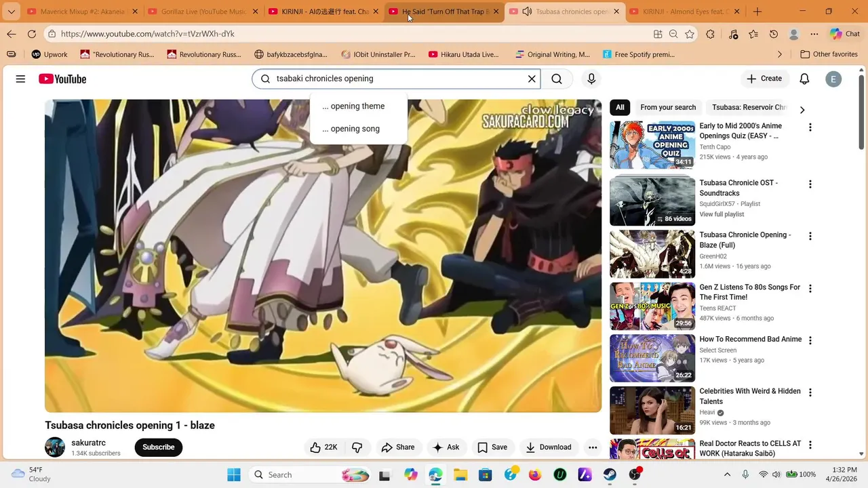868x488 pixels.
Task: Open options for Real Doctor Reacts video
Action: click(x=810, y=445)
